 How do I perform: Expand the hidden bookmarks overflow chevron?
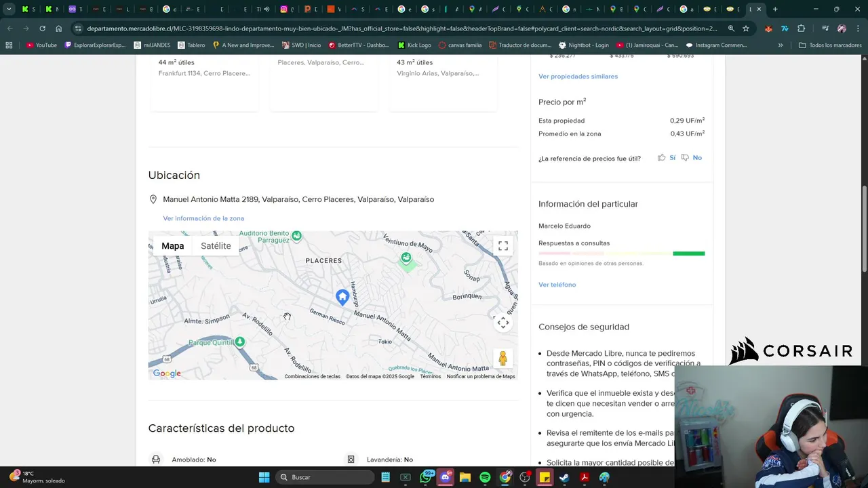tap(781, 45)
